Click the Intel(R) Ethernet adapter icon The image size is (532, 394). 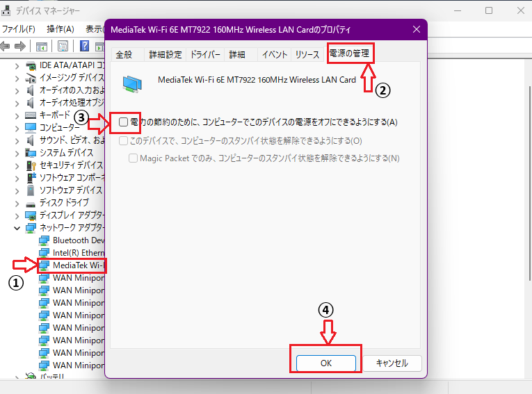44,253
